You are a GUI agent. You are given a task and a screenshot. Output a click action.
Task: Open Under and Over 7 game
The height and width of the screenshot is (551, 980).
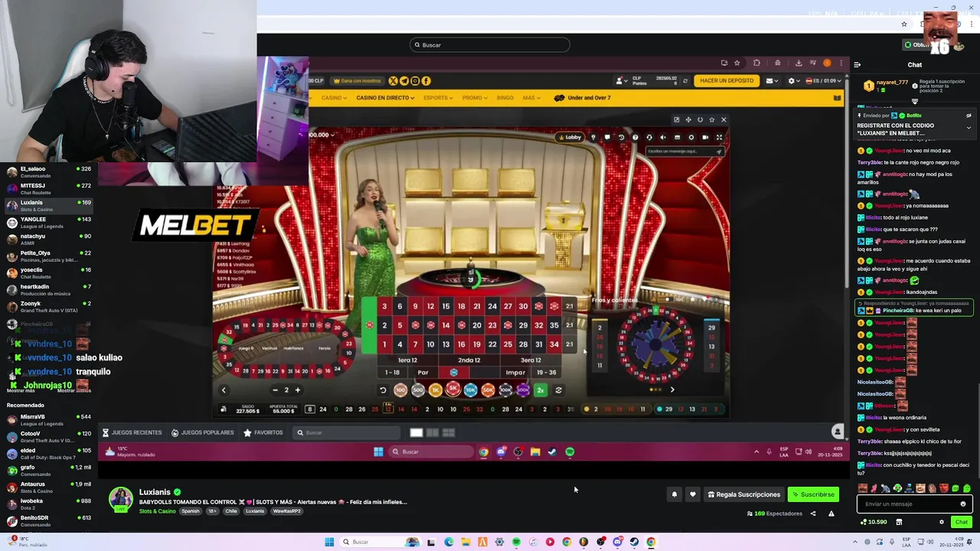pos(582,98)
